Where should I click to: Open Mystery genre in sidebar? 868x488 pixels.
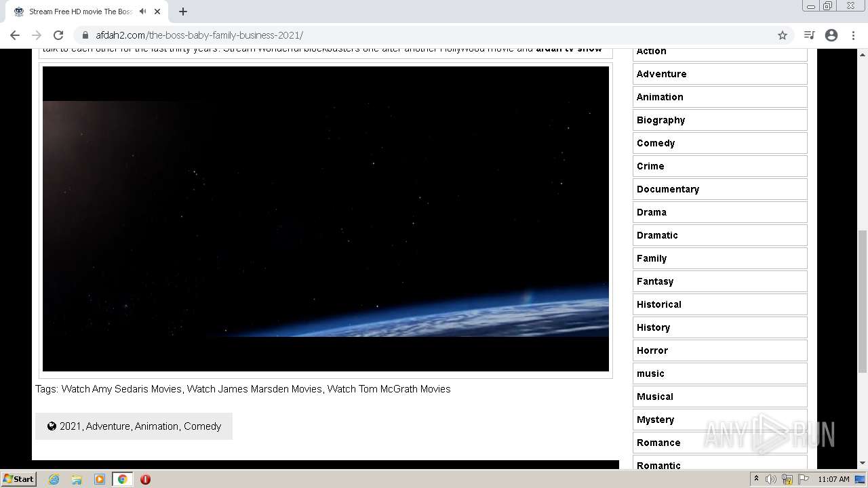point(719,420)
